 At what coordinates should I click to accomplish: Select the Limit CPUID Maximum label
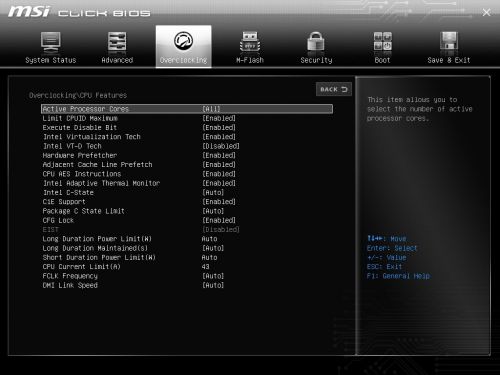pos(80,118)
